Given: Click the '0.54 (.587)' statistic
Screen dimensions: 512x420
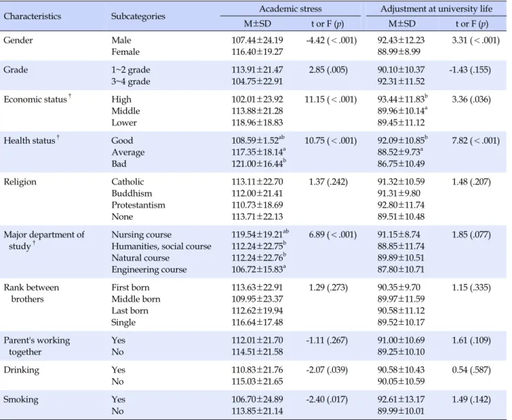Looking at the screenshot, I should coord(471,370).
